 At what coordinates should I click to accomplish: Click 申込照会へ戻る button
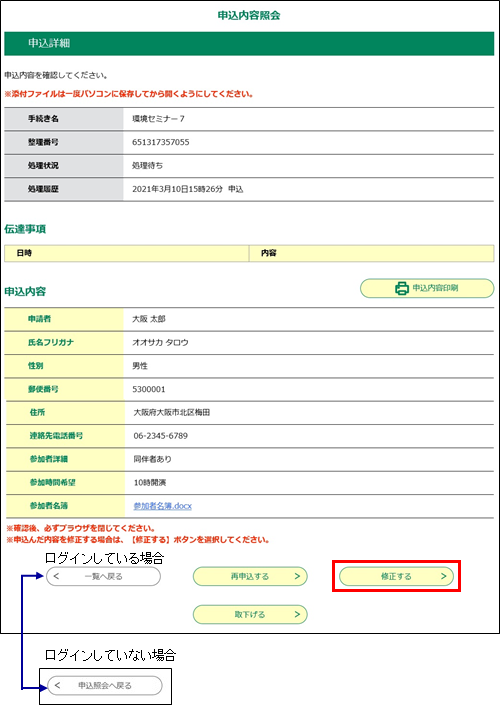pyautogui.click(x=105, y=685)
